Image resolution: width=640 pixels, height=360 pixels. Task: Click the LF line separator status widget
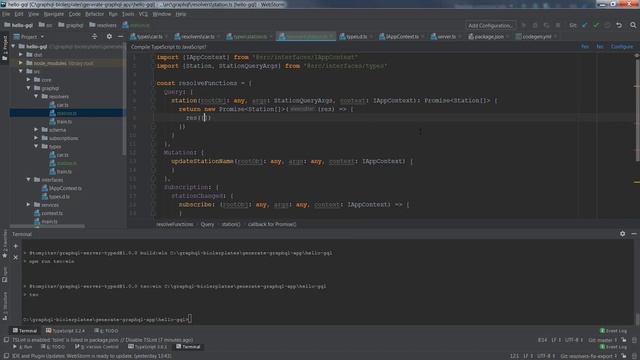tap(556, 340)
